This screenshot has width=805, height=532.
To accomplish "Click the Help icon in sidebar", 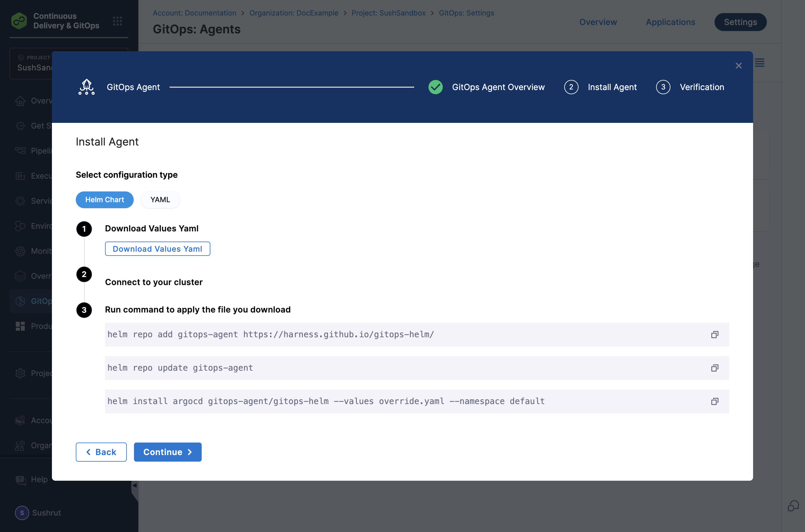I will click(x=21, y=480).
